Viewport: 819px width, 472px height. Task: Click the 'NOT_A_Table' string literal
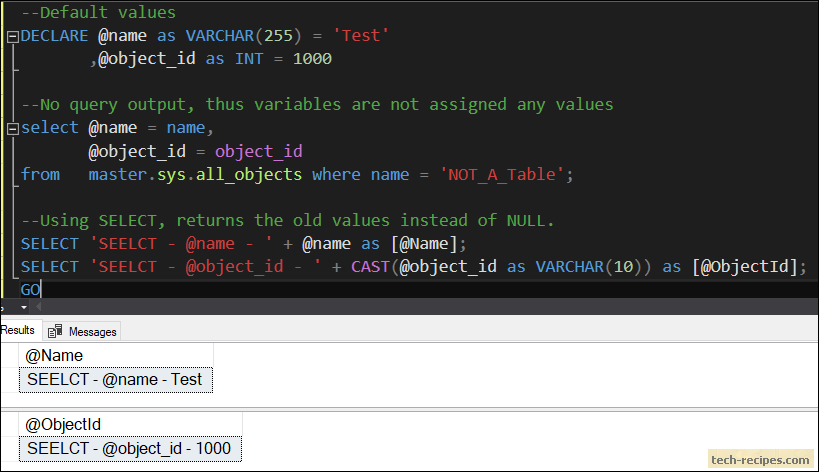point(501,174)
